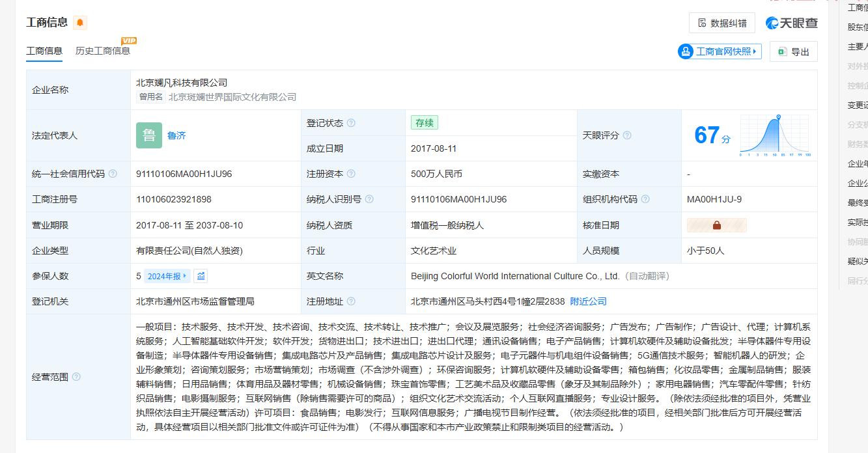868x453 pixels.
Task: Click question mark icon beside 天眼评分
Action: pos(627,135)
